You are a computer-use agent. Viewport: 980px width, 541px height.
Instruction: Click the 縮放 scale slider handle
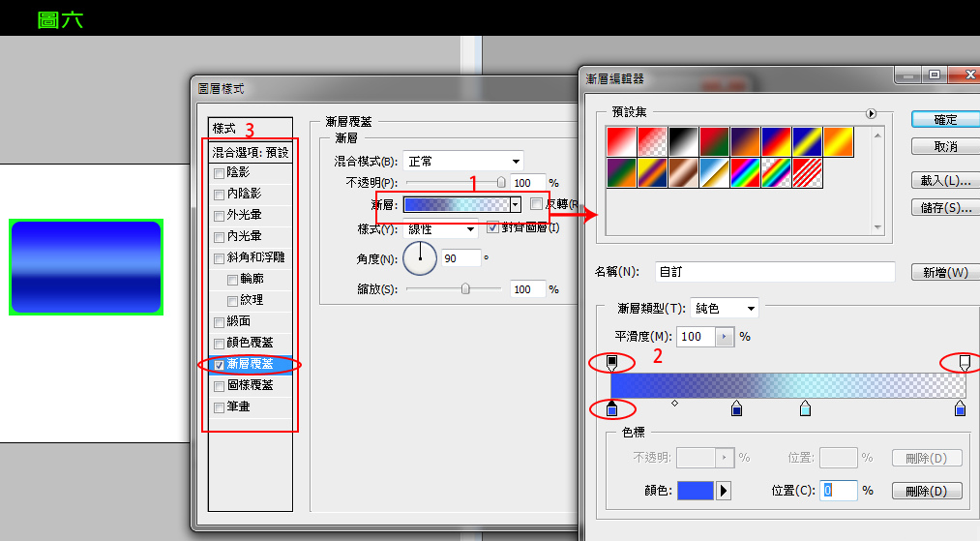(465, 288)
